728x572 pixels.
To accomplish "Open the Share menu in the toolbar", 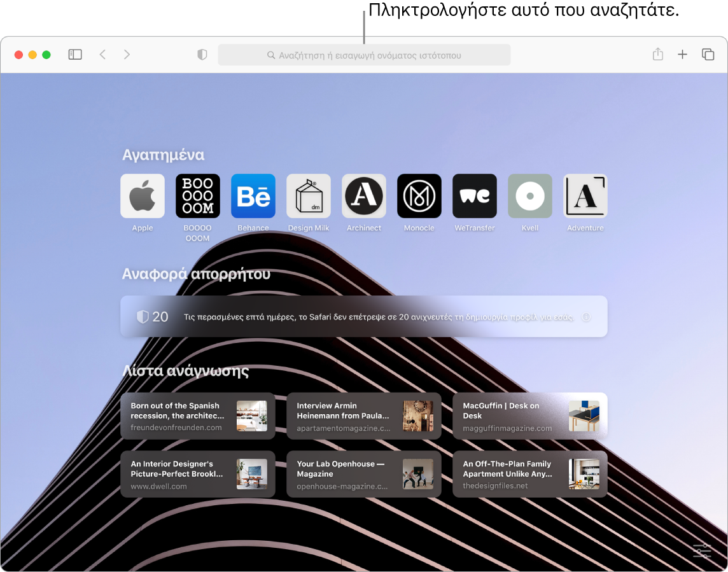I will [657, 54].
